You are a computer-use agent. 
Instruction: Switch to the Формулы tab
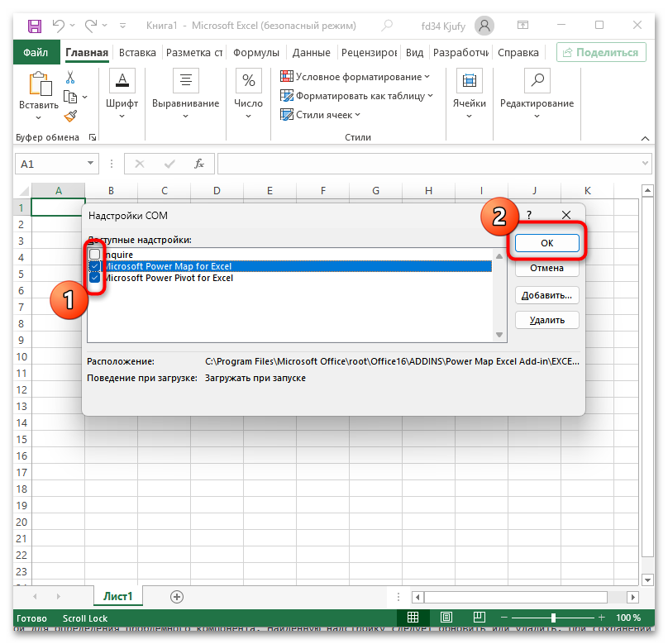pyautogui.click(x=255, y=52)
